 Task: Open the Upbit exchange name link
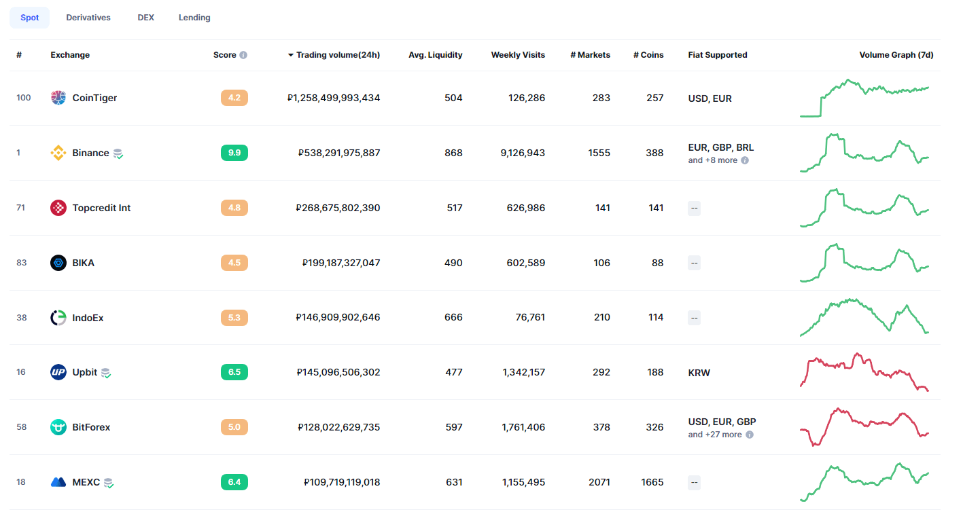coord(85,372)
